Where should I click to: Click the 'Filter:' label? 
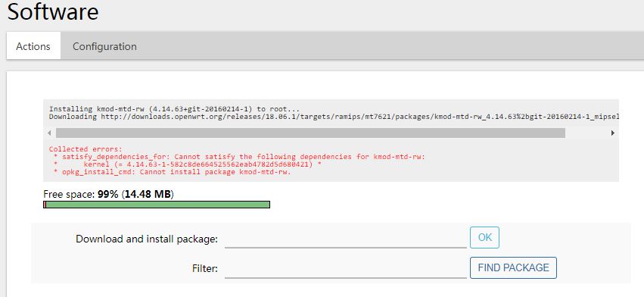point(205,269)
